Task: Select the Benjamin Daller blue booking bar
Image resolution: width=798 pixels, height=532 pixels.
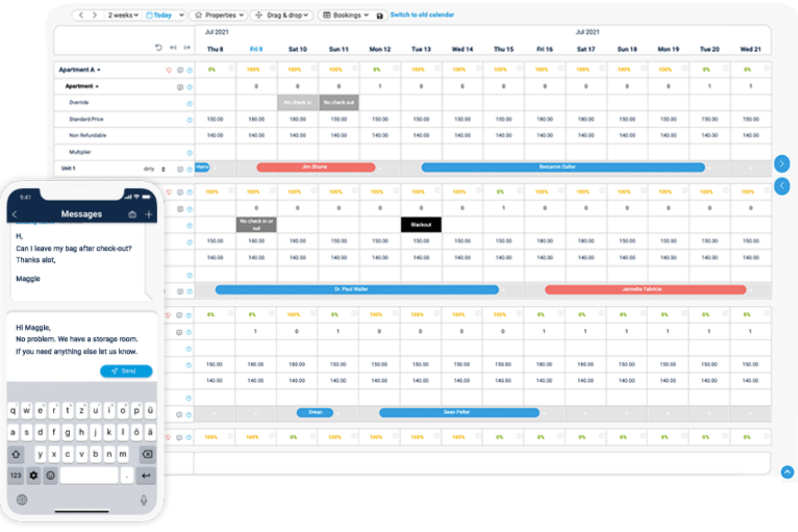Action: click(563, 168)
